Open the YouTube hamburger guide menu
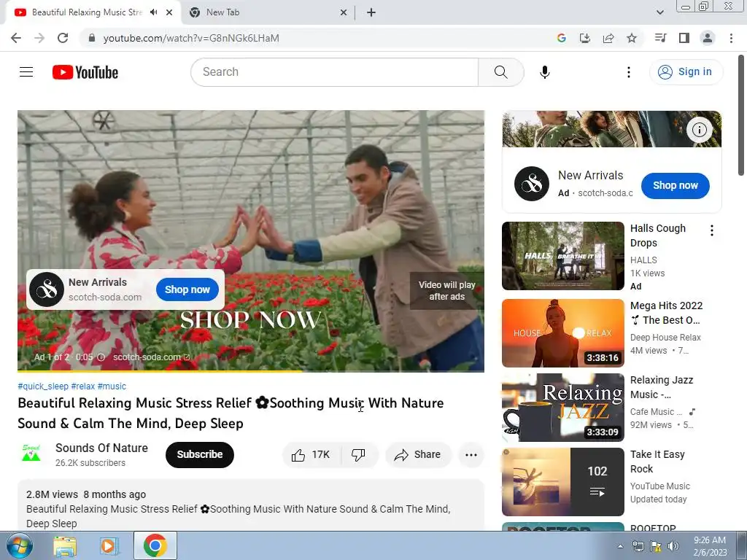The height and width of the screenshot is (560, 747). pyautogui.click(x=26, y=72)
